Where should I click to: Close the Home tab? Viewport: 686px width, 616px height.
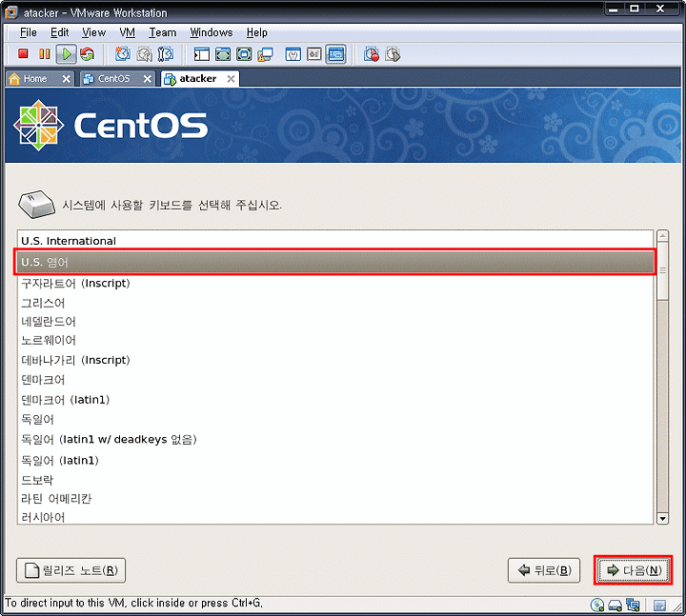(66, 79)
